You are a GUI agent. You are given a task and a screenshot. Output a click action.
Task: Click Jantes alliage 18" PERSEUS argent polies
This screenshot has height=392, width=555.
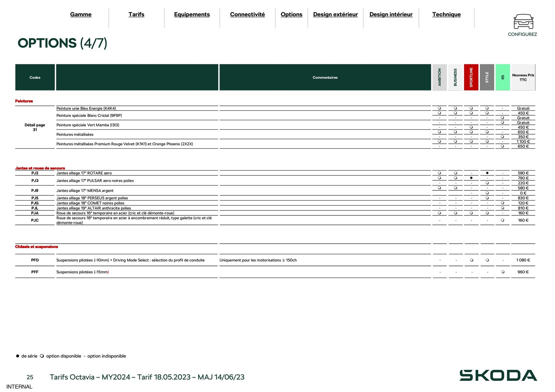tap(92, 198)
